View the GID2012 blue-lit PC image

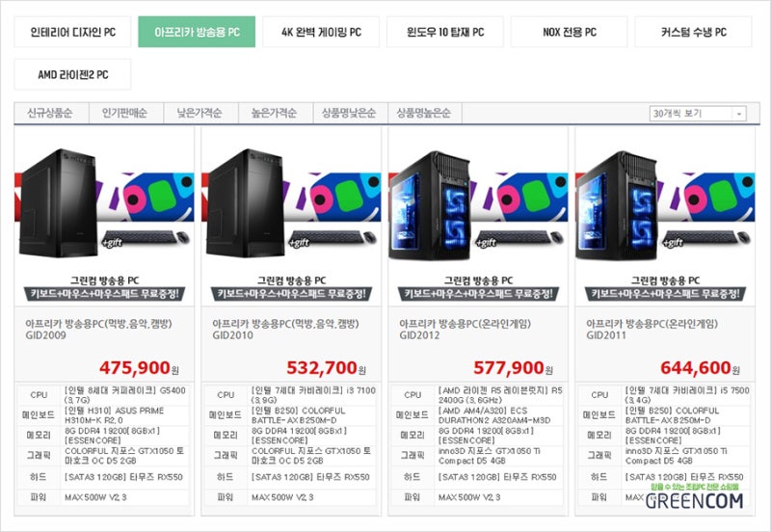point(478,216)
